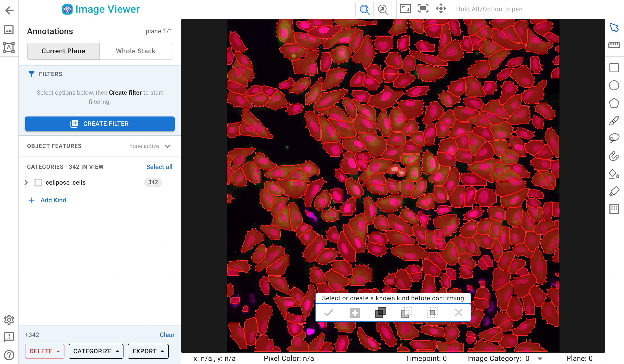Click the back arrow icon
This screenshot has height=364, width=624.
coord(9,10)
